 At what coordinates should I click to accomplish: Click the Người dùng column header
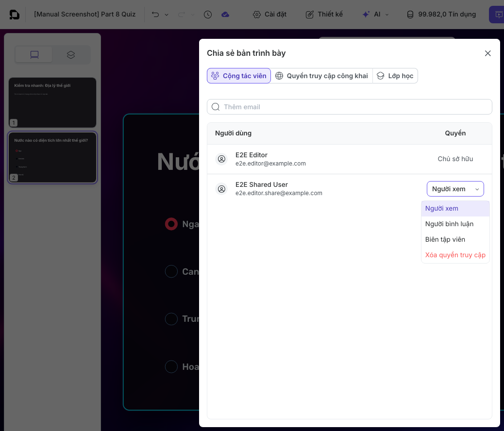click(x=234, y=133)
